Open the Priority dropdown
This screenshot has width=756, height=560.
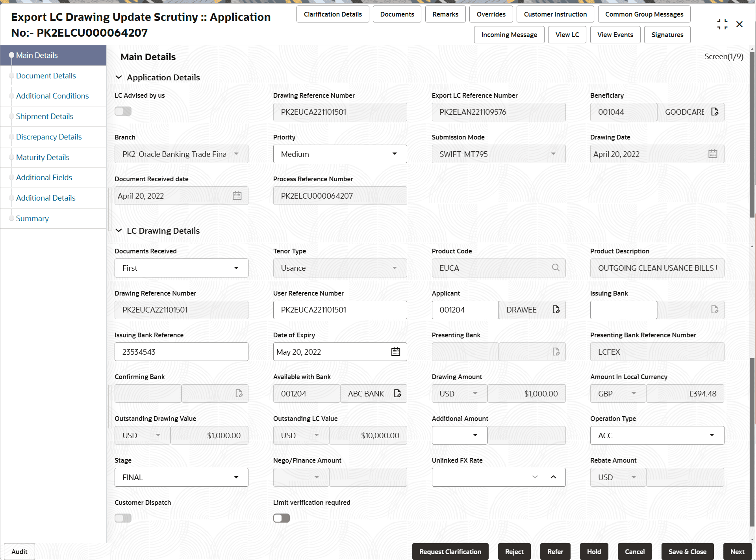395,154
